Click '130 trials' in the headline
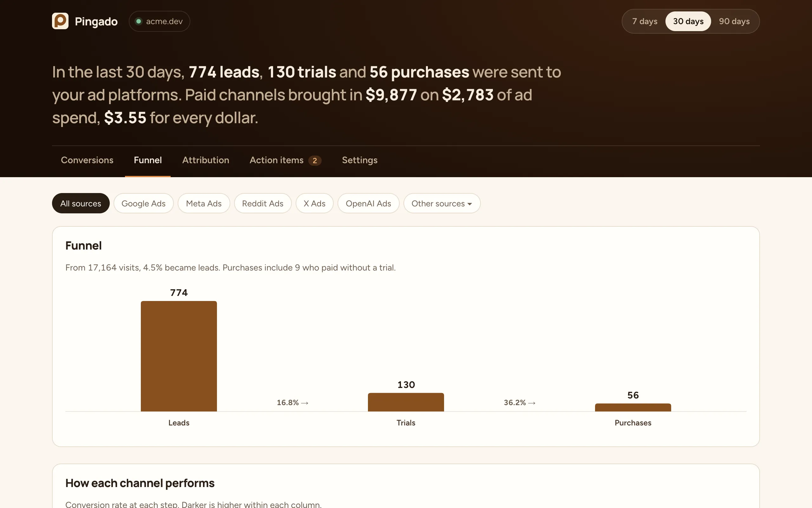 (302, 72)
